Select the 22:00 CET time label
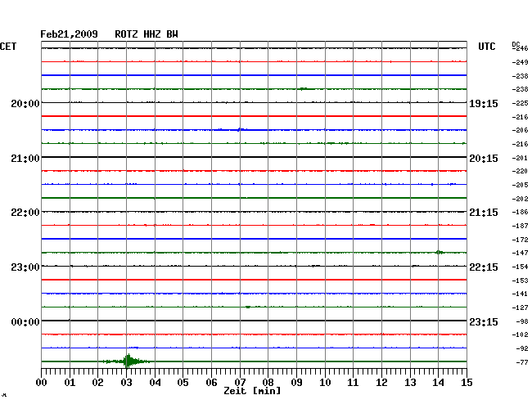The image size is (532, 404). (x=25, y=213)
